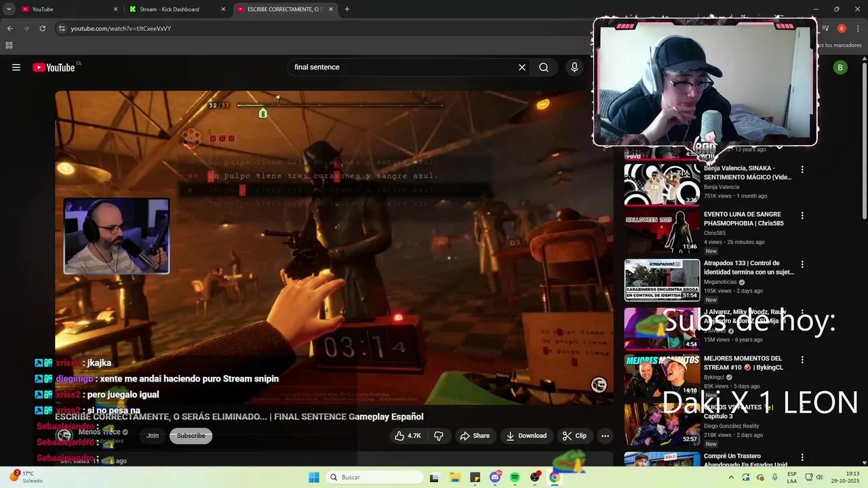This screenshot has width=868, height=488.
Task: Open Windows Start menu
Action: coord(313,477)
